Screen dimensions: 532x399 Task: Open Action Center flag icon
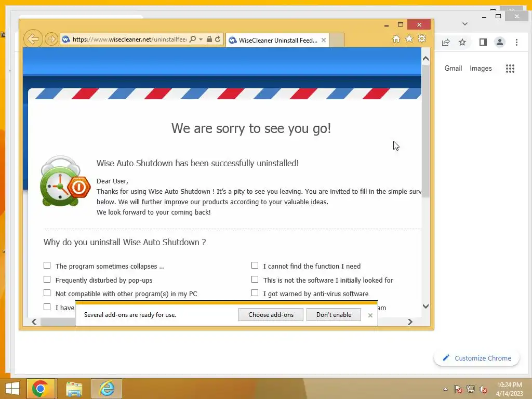458,389
